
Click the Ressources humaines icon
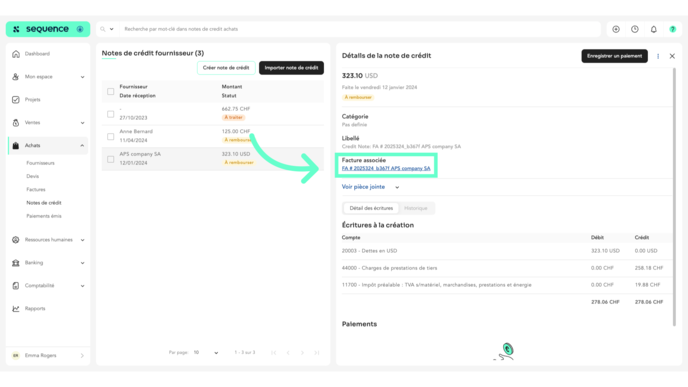pyautogui.click(x=16, y=240)
